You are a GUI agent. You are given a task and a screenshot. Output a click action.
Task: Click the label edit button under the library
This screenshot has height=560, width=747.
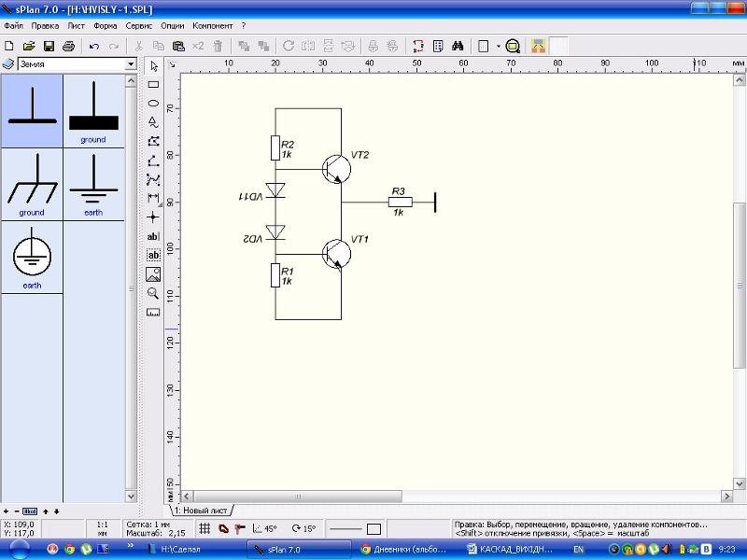point(30,511)
